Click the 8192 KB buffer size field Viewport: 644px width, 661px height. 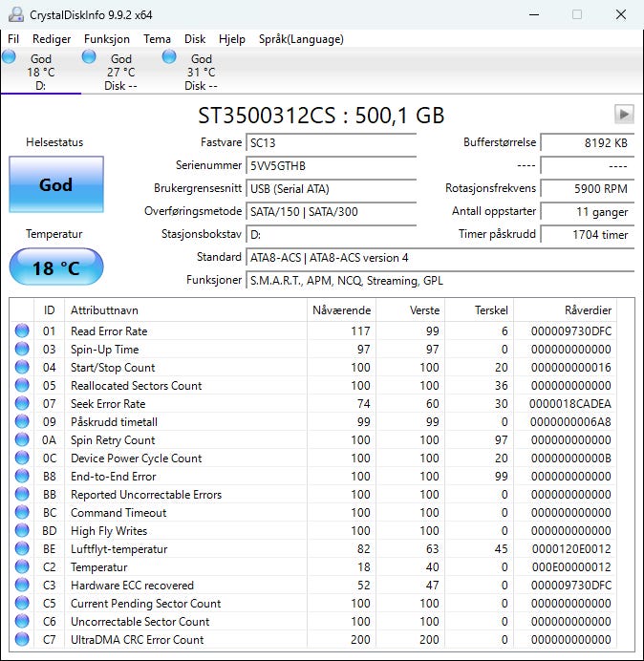588,142
